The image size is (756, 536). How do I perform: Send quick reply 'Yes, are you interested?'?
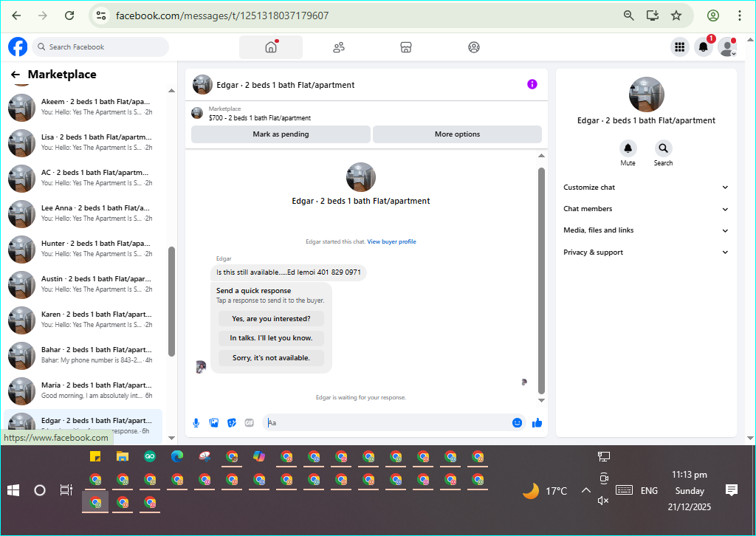pyautogui.click(x=271, y=319)
